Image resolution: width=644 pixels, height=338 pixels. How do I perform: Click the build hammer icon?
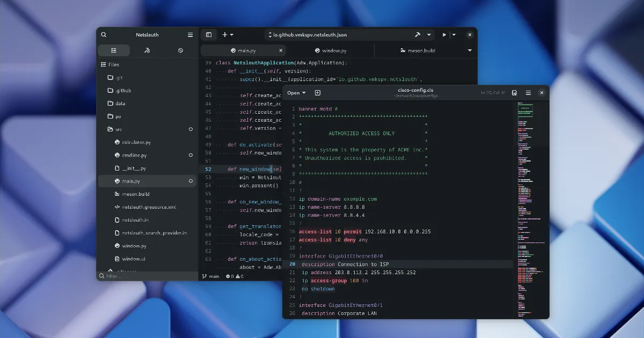pyautogui.click(x=418, y=35)
